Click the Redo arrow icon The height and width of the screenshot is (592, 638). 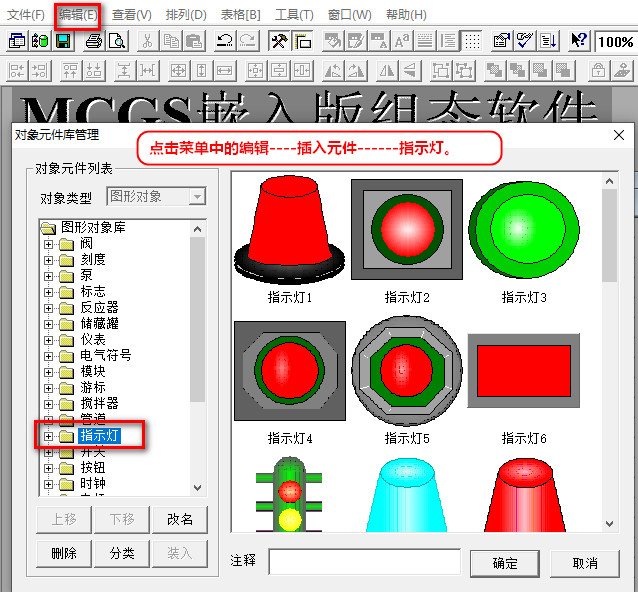point(247,41)
